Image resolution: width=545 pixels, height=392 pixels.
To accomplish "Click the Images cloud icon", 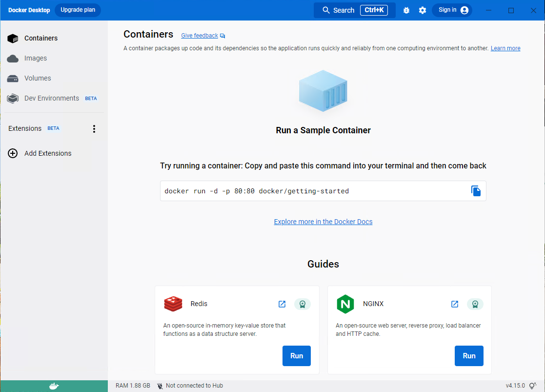I will (13, 59).
